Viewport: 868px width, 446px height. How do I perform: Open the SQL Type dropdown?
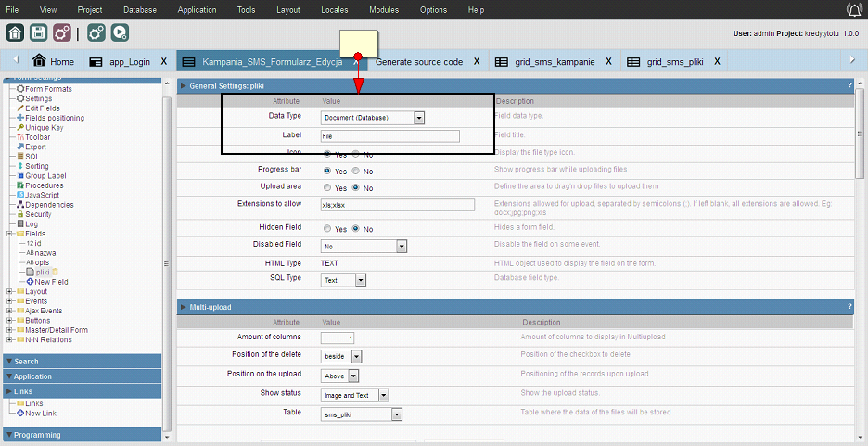343,281
